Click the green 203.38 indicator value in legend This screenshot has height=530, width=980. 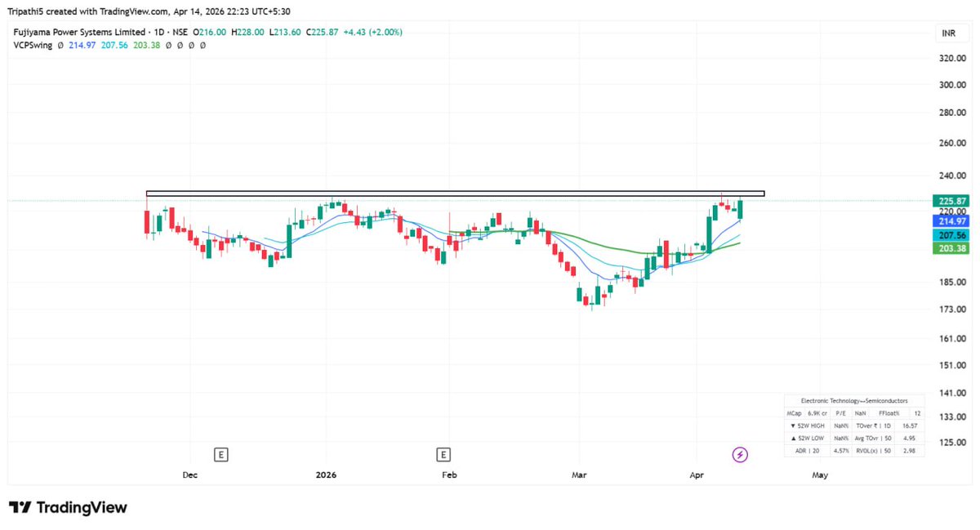coord(145,45)
